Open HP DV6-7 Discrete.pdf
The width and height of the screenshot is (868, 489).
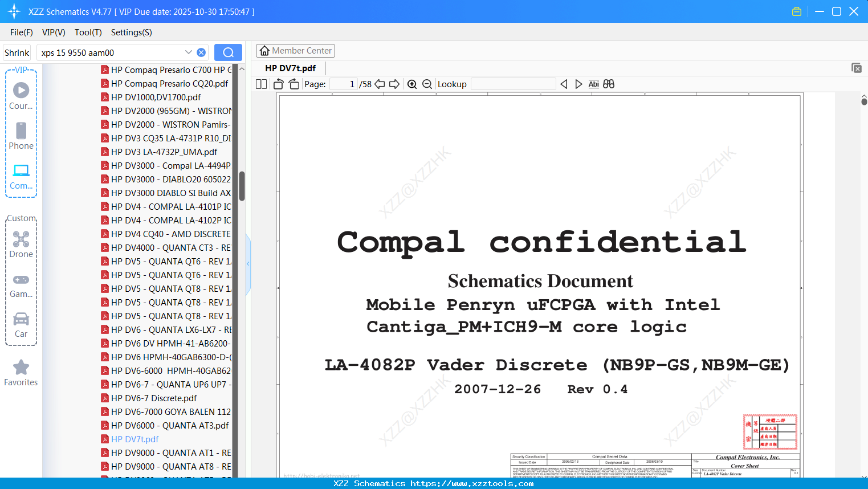point(149,398)
